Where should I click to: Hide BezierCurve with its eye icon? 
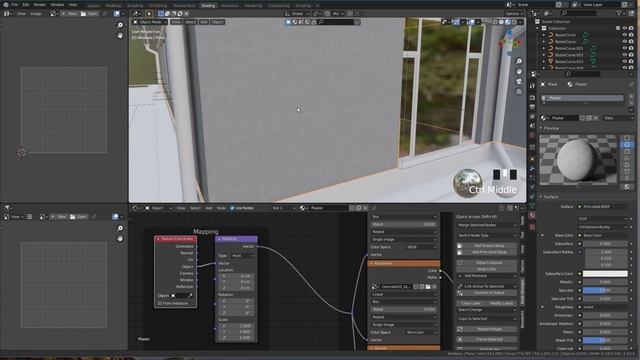pyautogui.click(x=624, y=42)
